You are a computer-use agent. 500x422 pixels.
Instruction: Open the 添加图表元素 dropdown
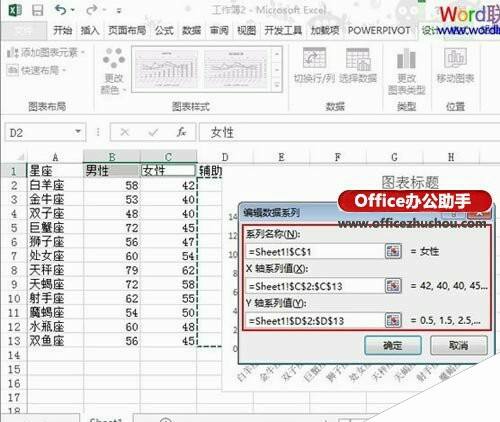(x=46, y=52)
